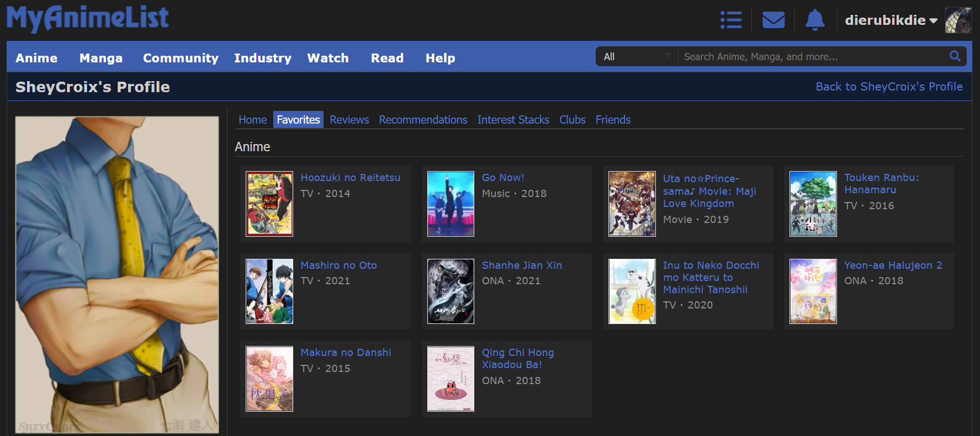Open the Yeon-ae Halujeon 2 link
Viewport: 980px width, 436px height.
click(893, 265)
